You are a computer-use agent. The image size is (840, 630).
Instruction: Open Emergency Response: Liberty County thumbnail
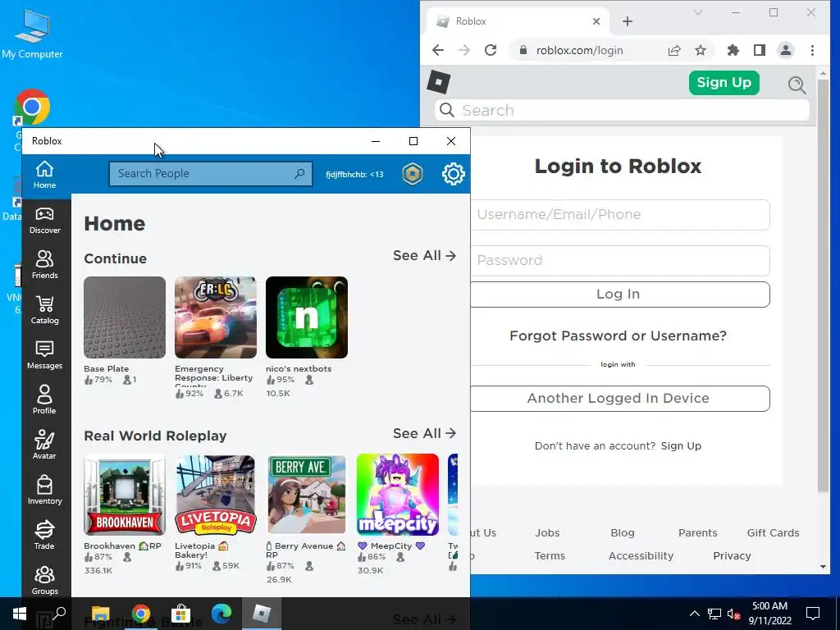pos(216,317)
